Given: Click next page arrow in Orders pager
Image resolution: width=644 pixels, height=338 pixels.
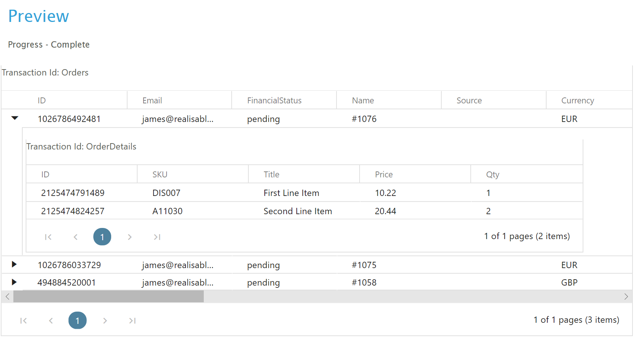Looking at the screenshot, I should point(105,321).
